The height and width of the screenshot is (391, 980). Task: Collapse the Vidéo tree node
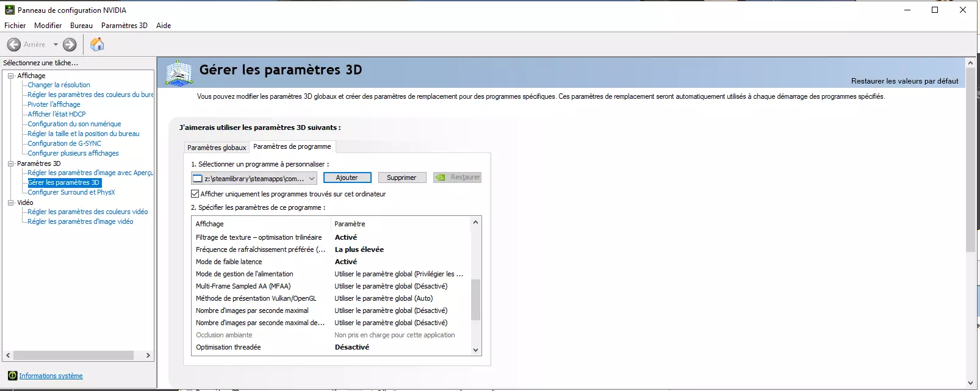pyautogui.click(x=10, y=203)
